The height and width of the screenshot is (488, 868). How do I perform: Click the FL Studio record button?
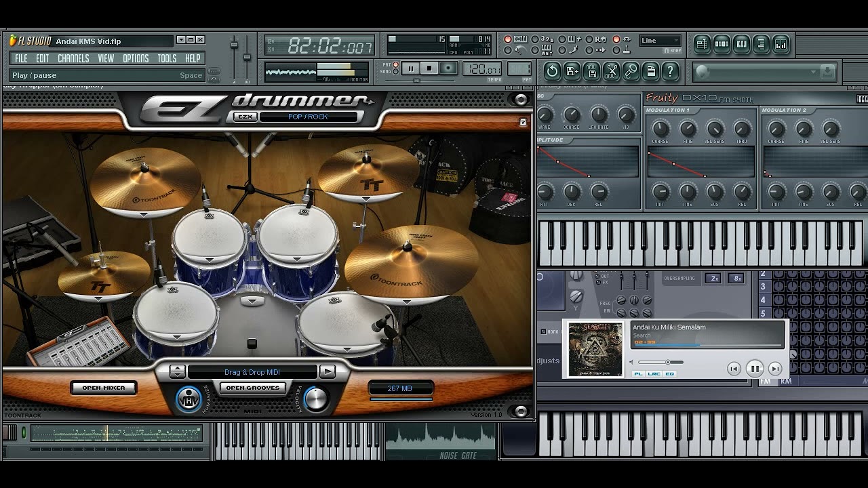tap(448, 68)
